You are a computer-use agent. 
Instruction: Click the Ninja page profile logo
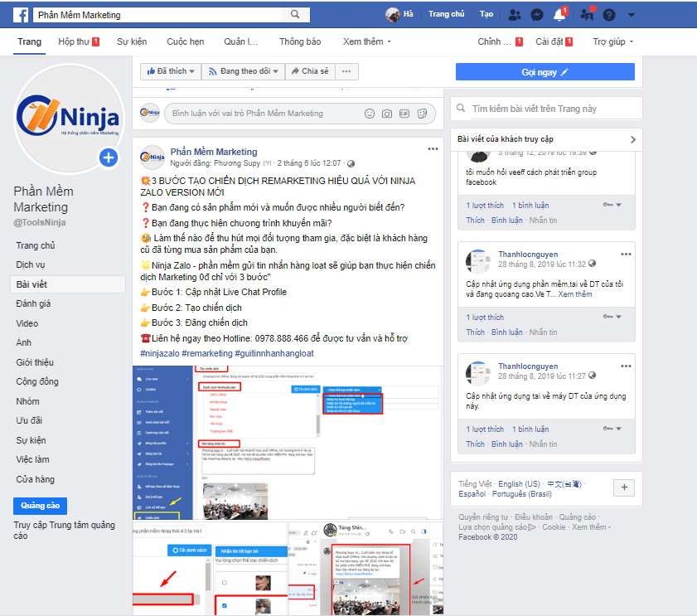[69, 119]
